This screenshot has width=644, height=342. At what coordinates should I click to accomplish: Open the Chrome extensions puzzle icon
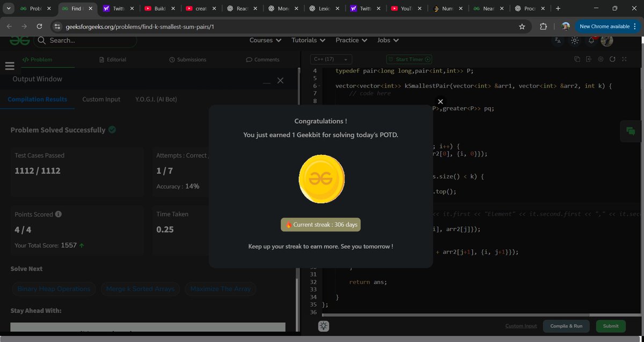[543, 26]
